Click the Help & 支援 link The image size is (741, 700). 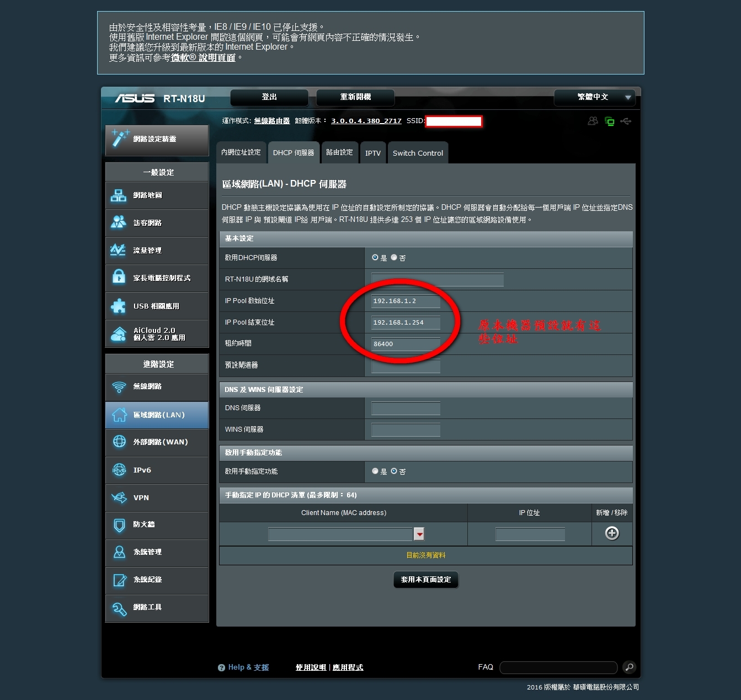[x=249, y=667]
